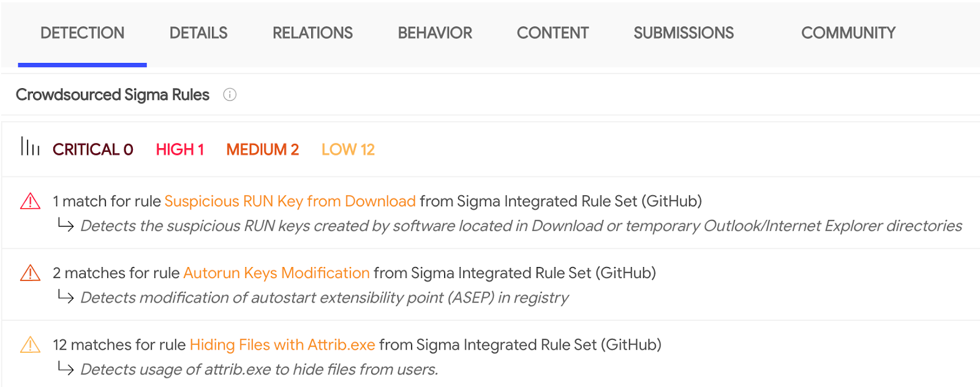
Task: Open the SUBMISSIONS tab
Action: click(x=684, y=33)
